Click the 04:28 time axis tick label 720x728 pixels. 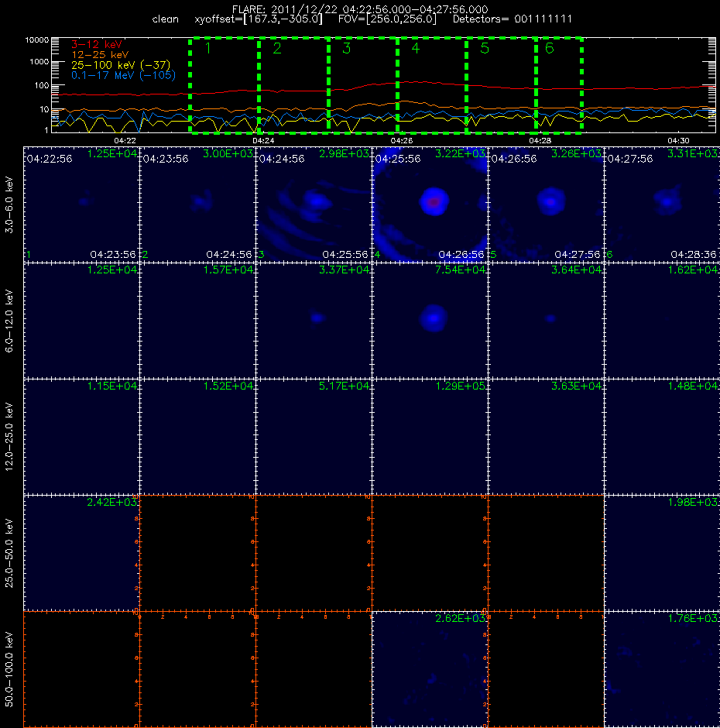(x=540, y=140)
